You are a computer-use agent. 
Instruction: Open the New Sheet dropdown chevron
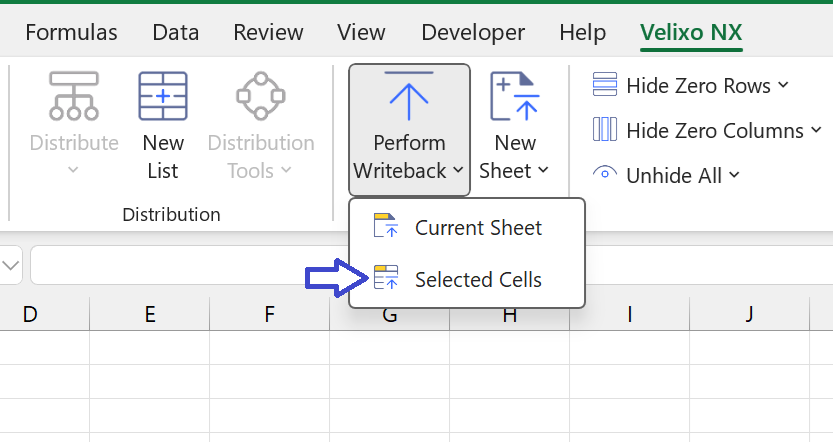(x=543, y=170)
